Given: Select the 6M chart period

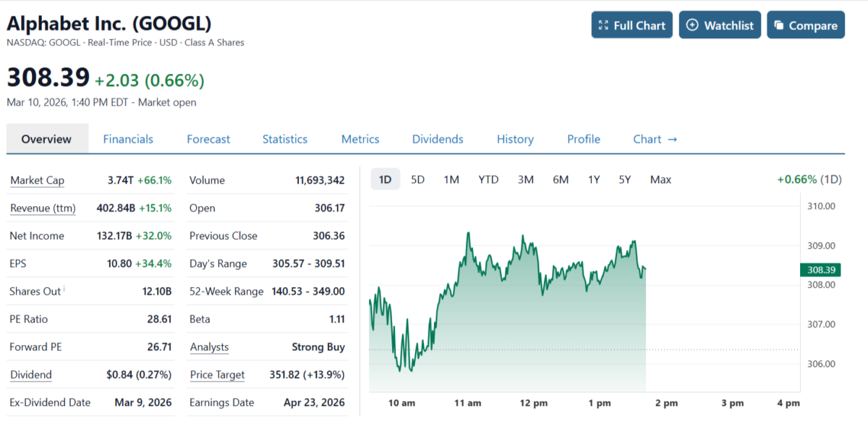Looking at the screenshot, I should click(x=561, y=179).
